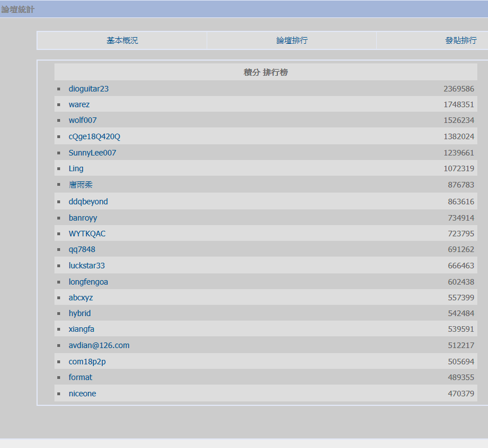Click the com18p2p username link

point(87,362)
